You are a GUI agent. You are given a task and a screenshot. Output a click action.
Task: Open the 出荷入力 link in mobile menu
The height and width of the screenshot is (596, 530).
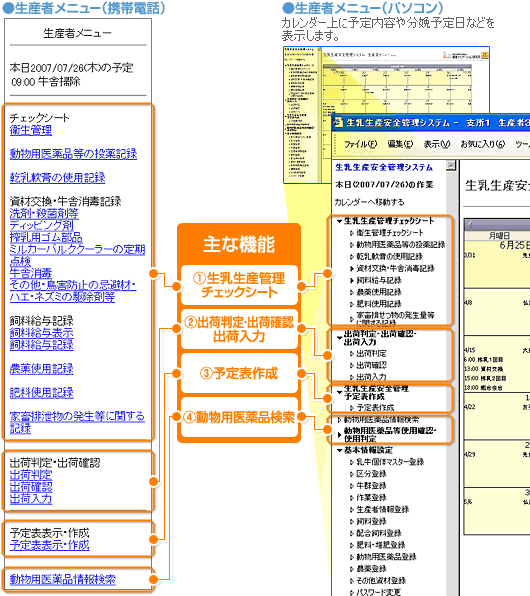31,499
